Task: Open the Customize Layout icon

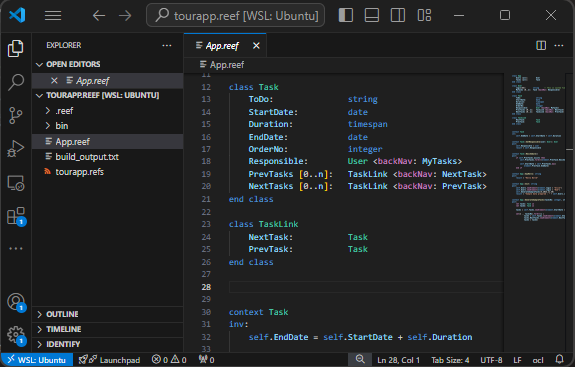Action: point(424,15)
